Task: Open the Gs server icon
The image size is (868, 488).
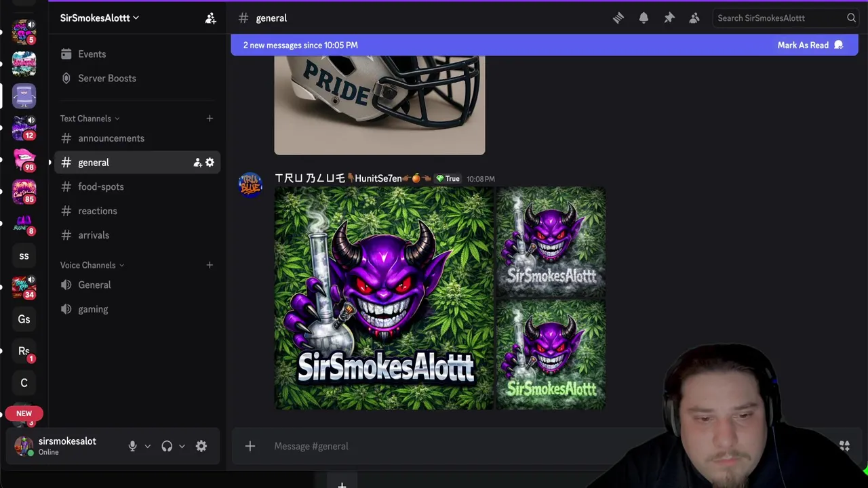Action: pyautogui.click(x=24, y=319)
